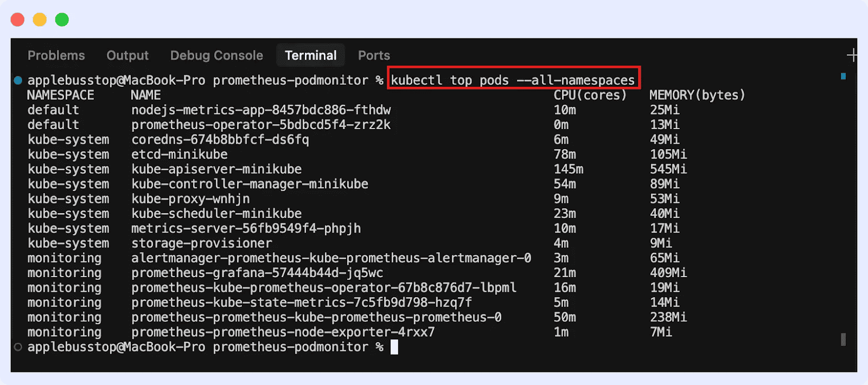This screenshot has height=385, width=868.
Task: Click the yellow minimize window button
Action: click(39, 19)
